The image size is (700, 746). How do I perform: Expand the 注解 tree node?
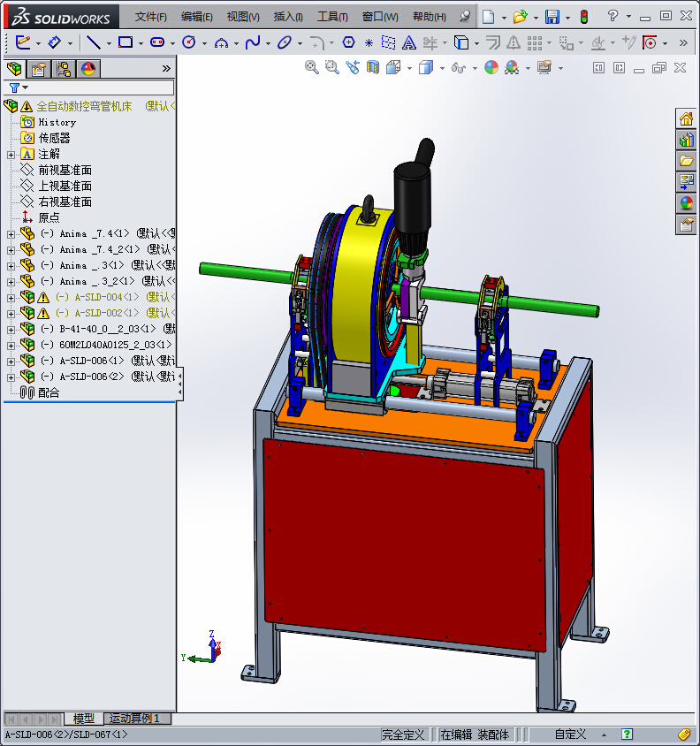click(x=11, y=155)
